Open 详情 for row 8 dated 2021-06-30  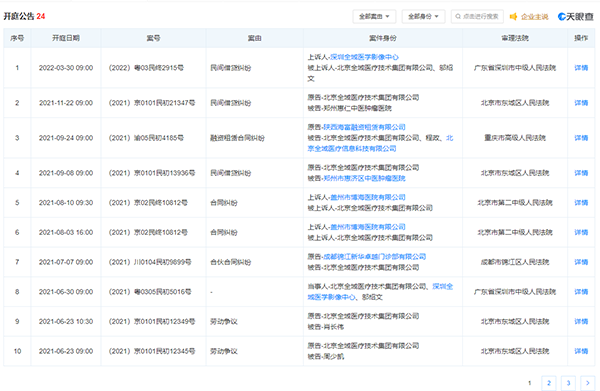pyautogui.click(x=581, y=292)
